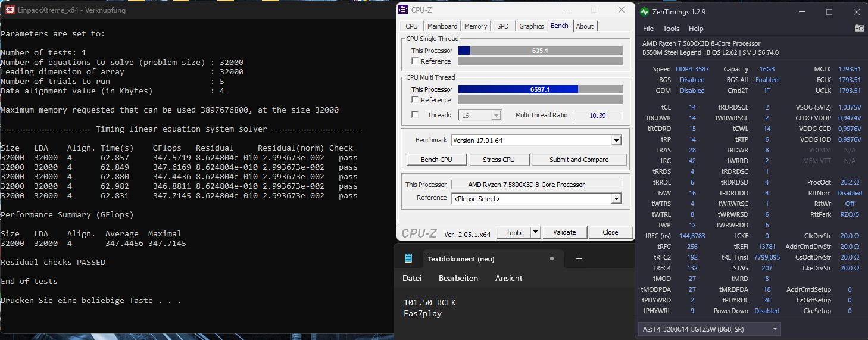Click AMD Ryzen 7 5800X3D header in ZenTimings
Screen dimensions: 868x340
(x=701, y=43)
